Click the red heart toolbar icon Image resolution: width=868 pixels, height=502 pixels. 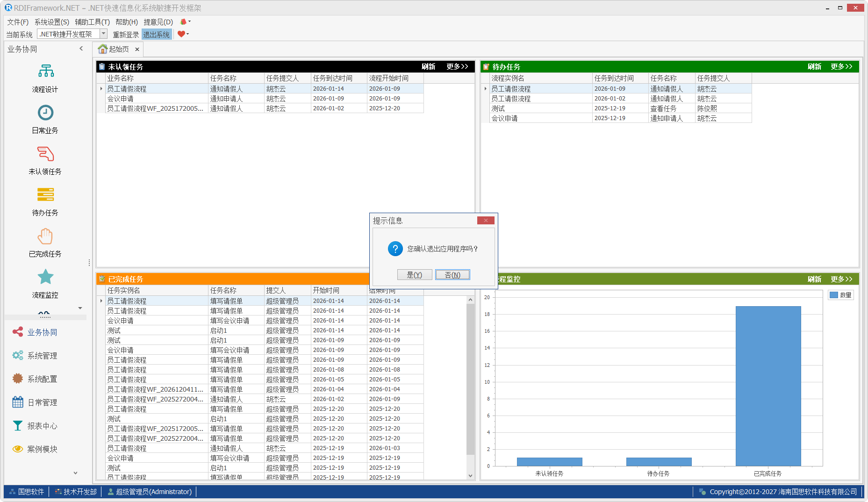click(x=181, y=34)
